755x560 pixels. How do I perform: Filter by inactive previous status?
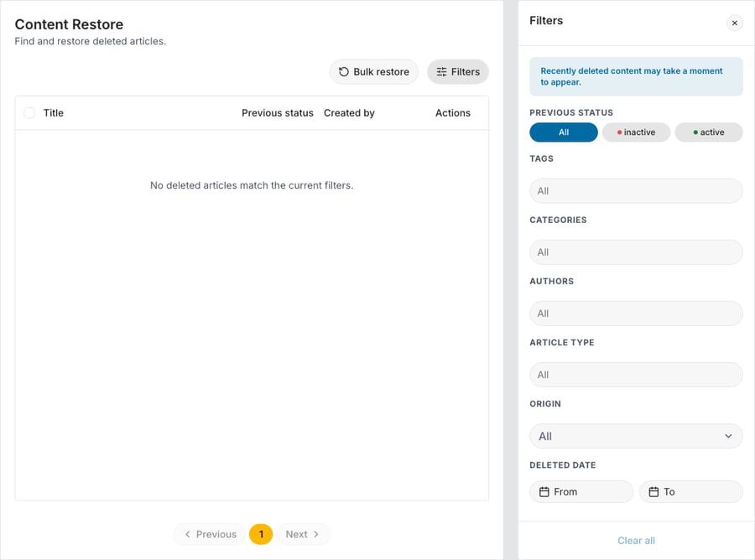(x=636, y=132)
